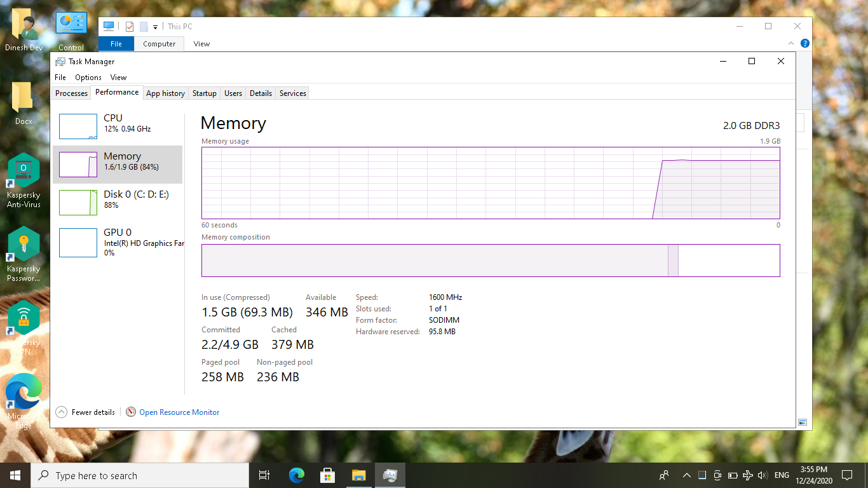This screenshot has height=488, width=868.
Task: Open Task Manager View menu
Action: 118,78
